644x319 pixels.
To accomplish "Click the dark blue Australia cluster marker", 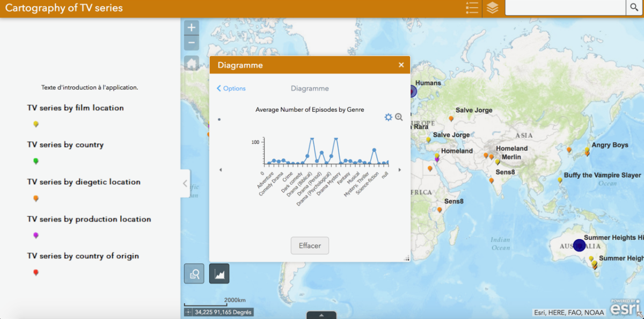I will (x=579, y=245).
